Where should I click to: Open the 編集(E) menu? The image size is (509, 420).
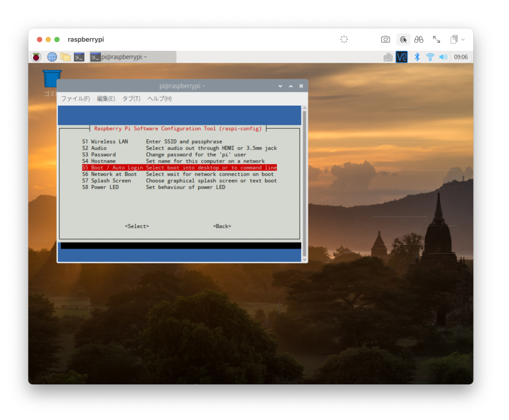coord(106,98)
